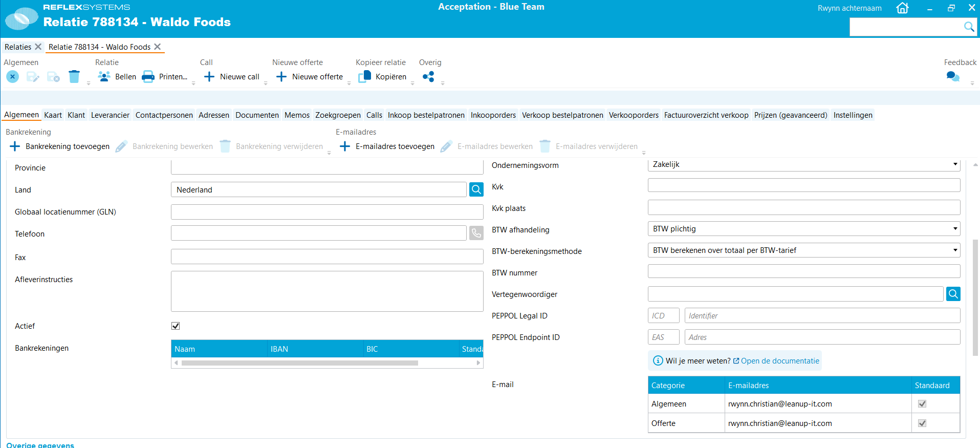Open the Feedback chat icon
The height and width of the screenshot is (448, 980).
tap(953, 77)
